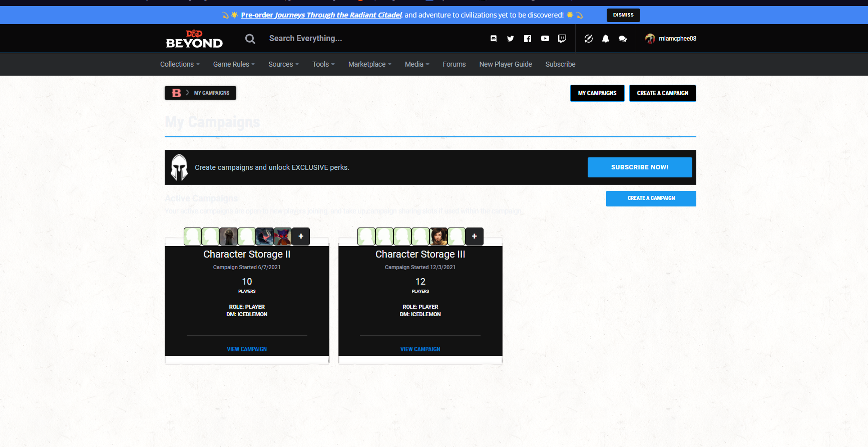Viewport: 868px width, 447px height.
Task: Expand the Marketplace menu
Action: [x=370, y=64]
